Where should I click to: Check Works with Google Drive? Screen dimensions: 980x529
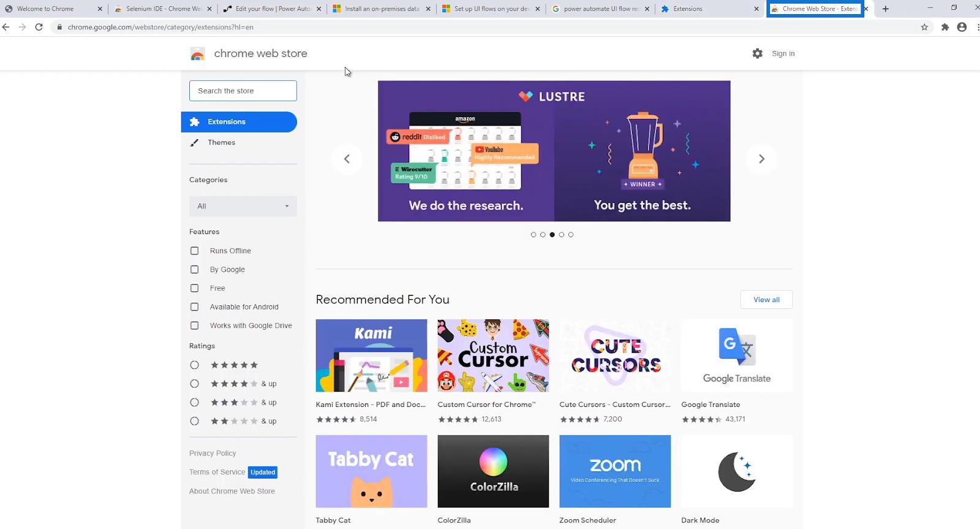[194, 325]
